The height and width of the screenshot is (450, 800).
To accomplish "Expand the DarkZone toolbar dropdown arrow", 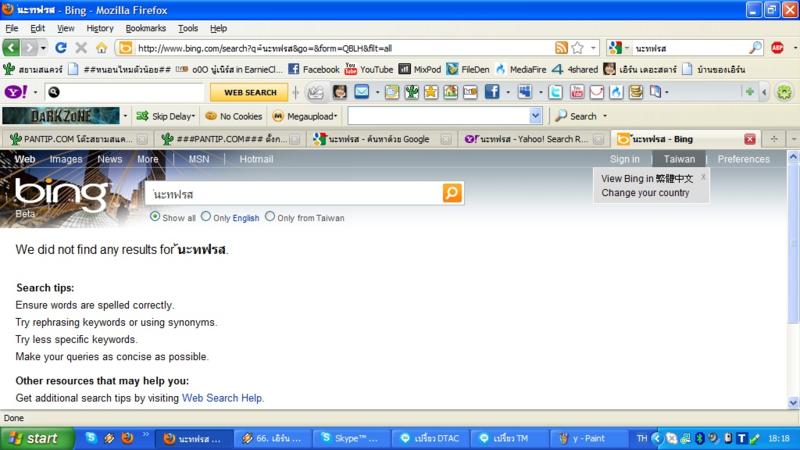I will pyautogui.click(x=125, y=116).
